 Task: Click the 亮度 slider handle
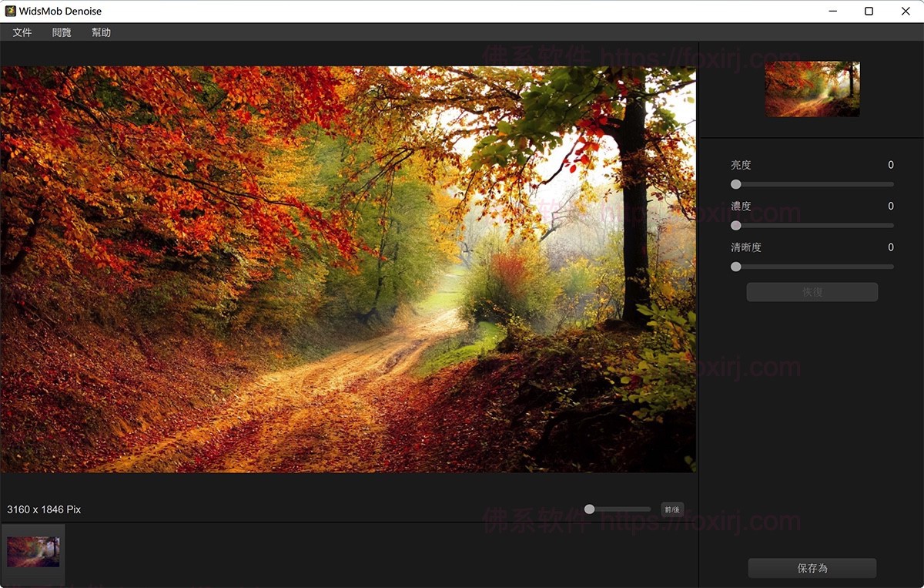(x=736, y=184)
